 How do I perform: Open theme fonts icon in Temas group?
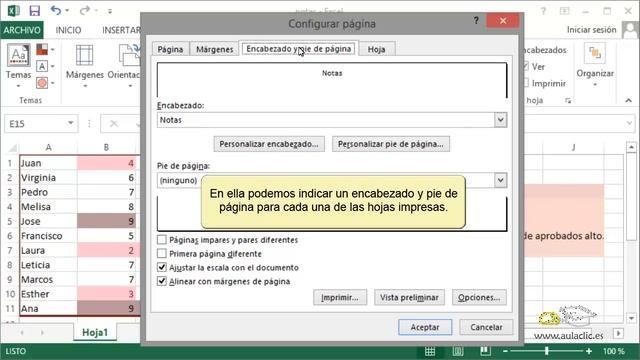(42, 66)
